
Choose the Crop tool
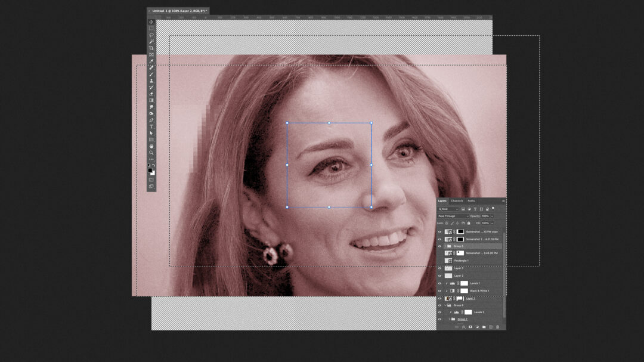pos(151,48)
